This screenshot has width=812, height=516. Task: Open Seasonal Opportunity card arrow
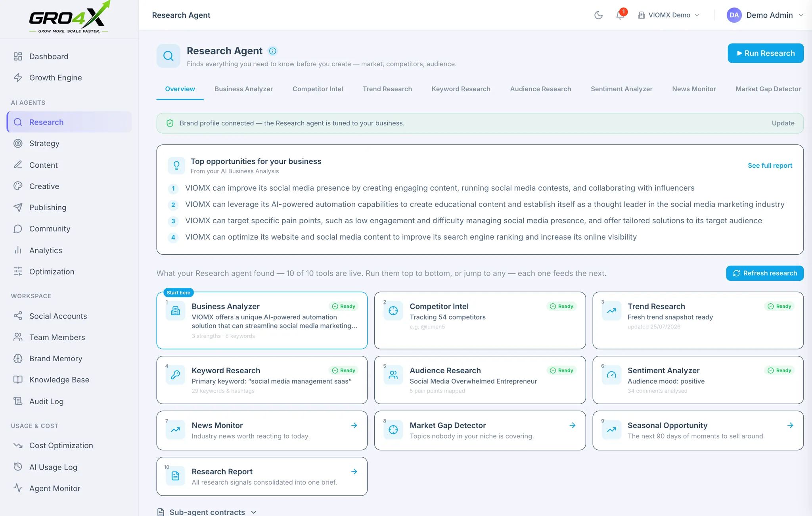[x=790, y=425]
